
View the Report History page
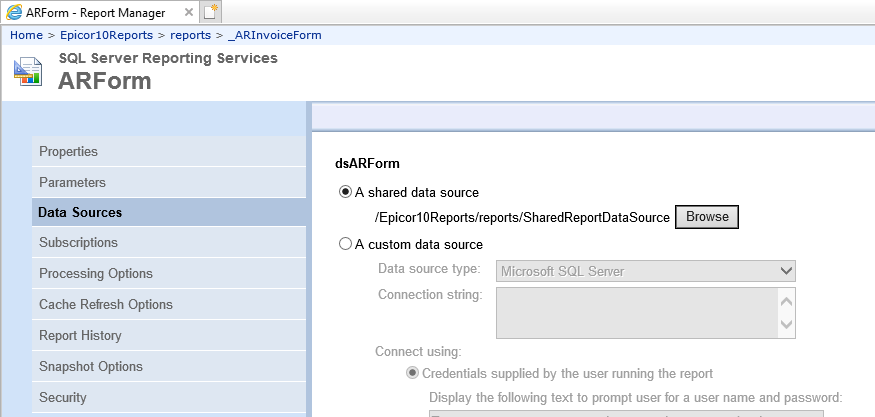click(169, 335)
